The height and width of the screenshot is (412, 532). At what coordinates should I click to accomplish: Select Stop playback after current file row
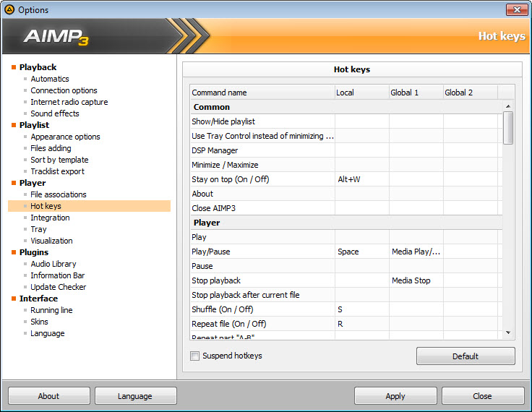pyautogui.click(x=346, y=295)
